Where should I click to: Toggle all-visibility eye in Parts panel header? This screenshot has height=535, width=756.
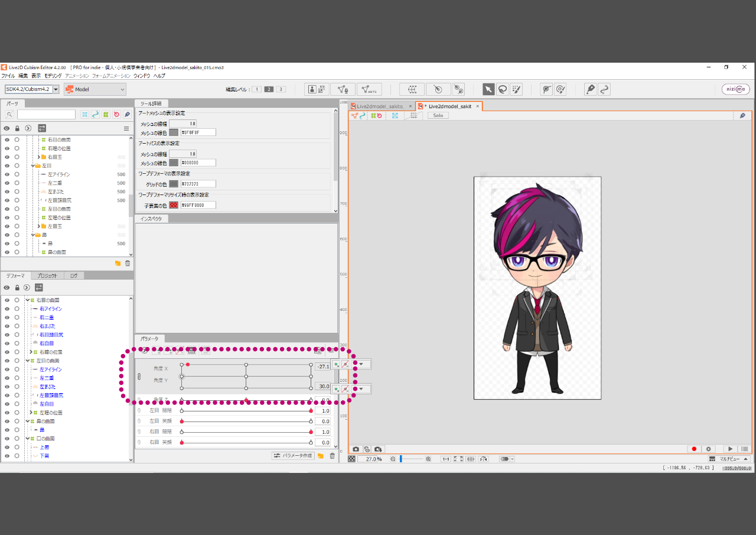click(7, 128)
